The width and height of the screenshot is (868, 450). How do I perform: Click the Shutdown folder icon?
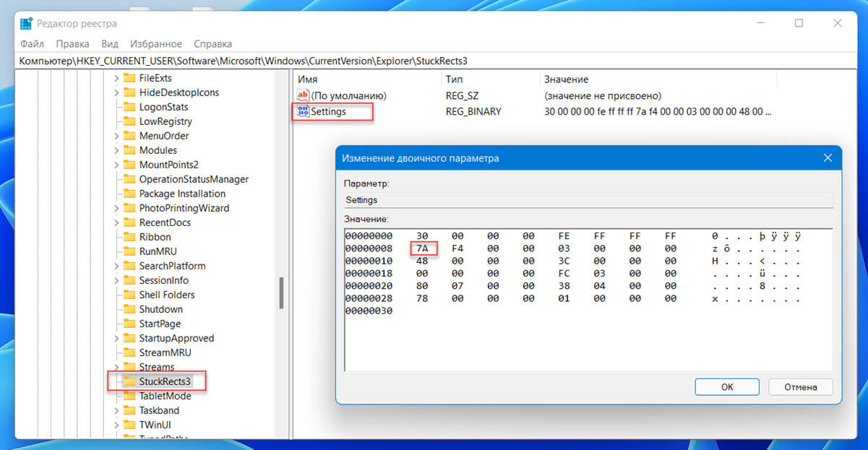click(x=129, y=309)
